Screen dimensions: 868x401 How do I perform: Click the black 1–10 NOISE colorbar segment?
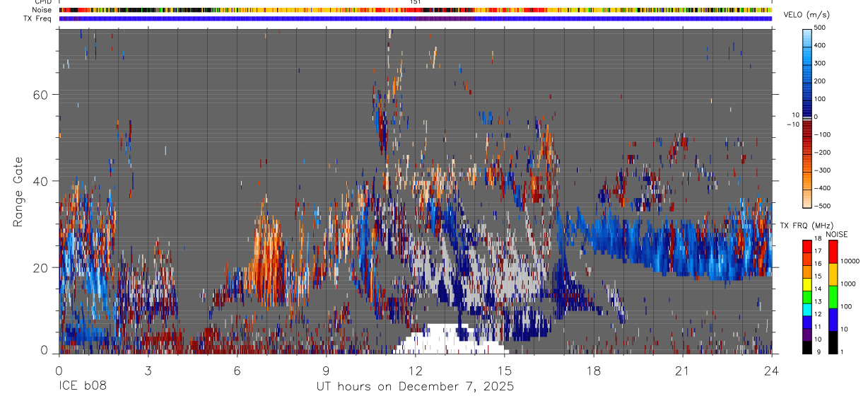point(833,342)
